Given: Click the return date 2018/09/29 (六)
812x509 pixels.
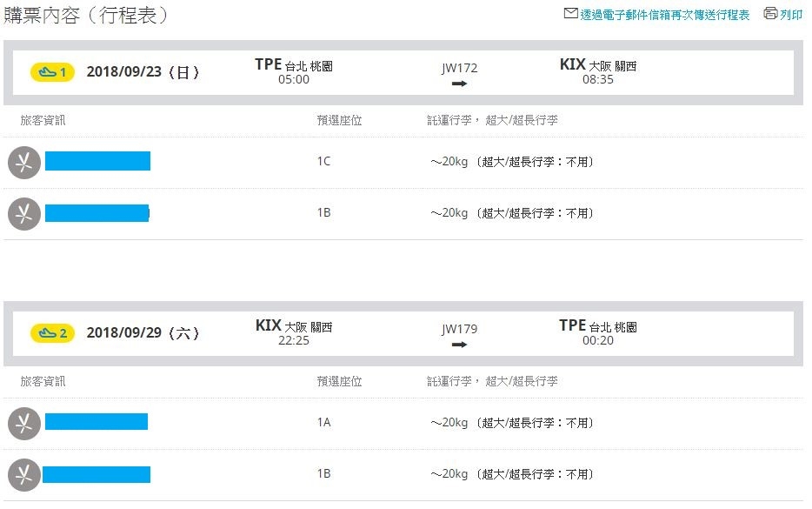Looking at the screenshot, I should pyautogui.click(x=143, y=332).
